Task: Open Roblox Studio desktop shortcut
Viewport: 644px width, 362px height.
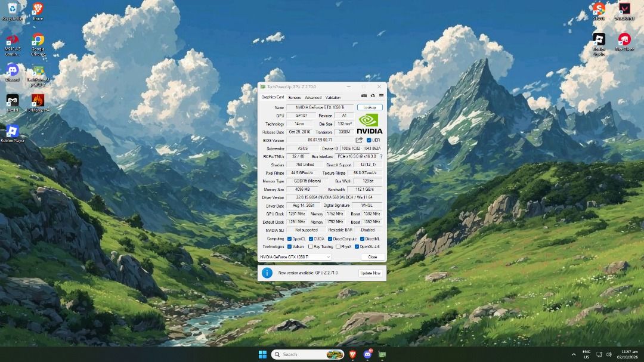Action: (599, 44)
